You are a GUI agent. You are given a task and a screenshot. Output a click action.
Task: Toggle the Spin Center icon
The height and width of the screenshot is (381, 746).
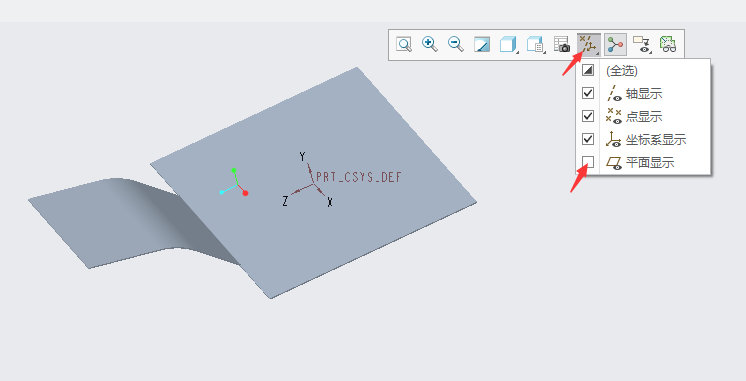click(x=615, y=45)
